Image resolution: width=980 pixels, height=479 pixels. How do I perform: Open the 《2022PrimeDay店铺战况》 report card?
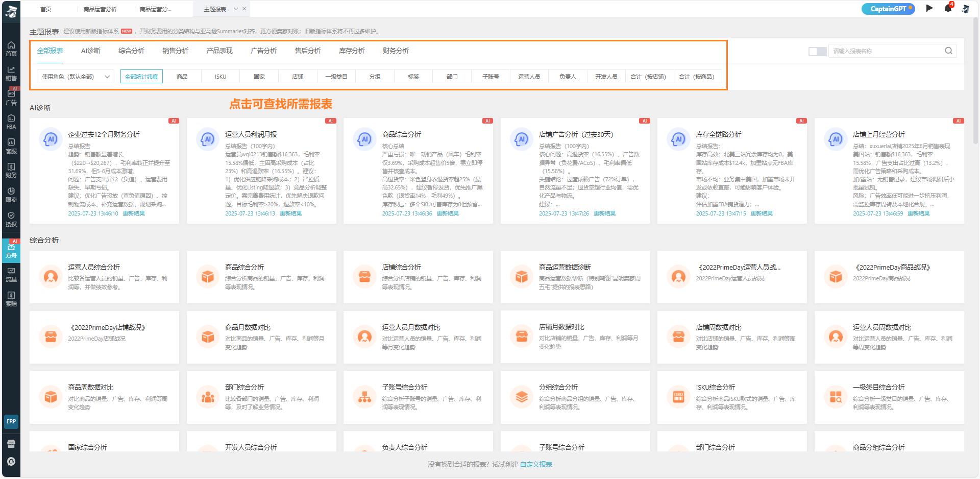coord(104,337)
